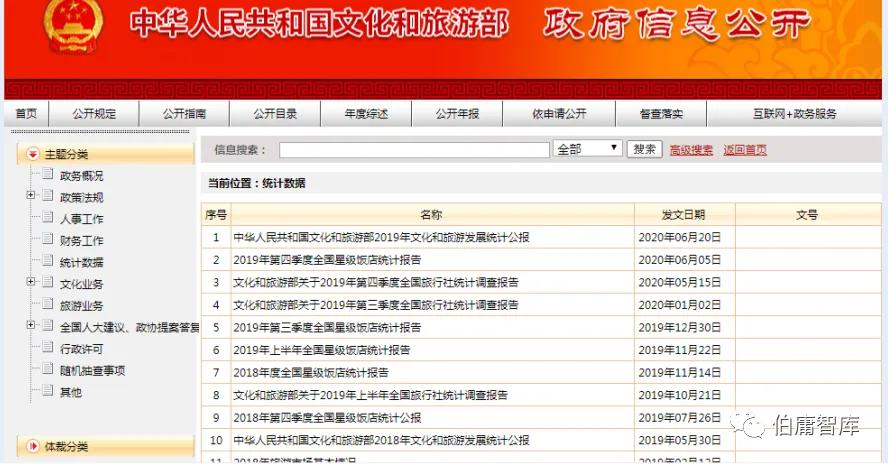This screenshot has height=464, width=888.
Task: Open the 互联网+政务服务 navigation tab
Action: [x=795, y=114]
